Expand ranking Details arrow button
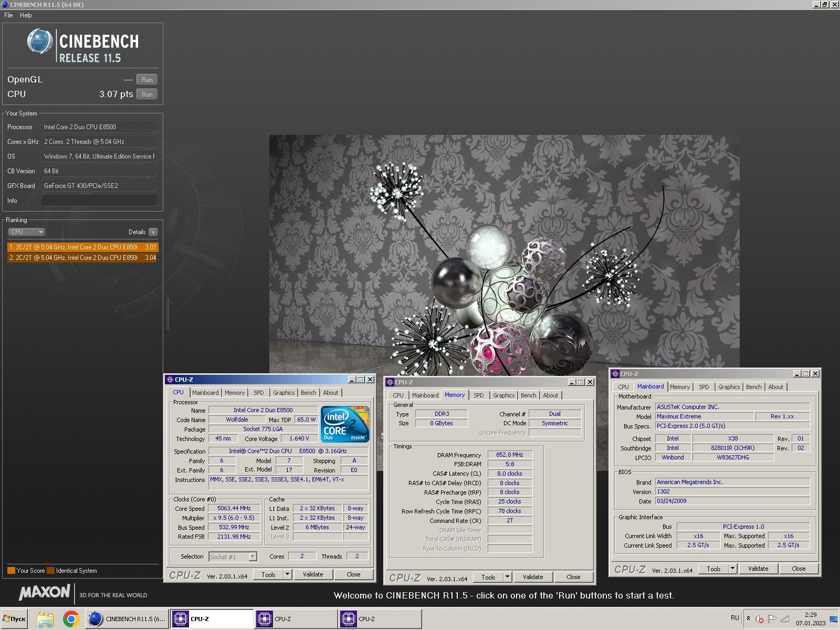The image size is (840, 630). point(153,232)
